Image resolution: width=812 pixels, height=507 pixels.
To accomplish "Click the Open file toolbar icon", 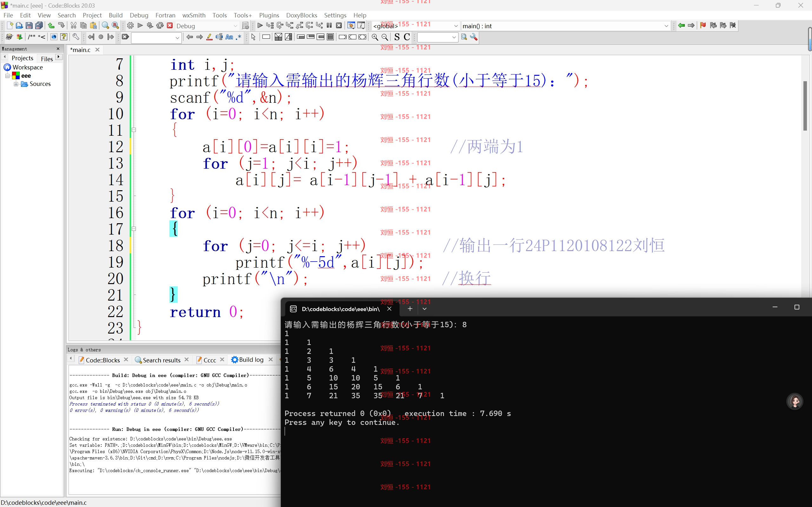I will click(x=19, y=25).
